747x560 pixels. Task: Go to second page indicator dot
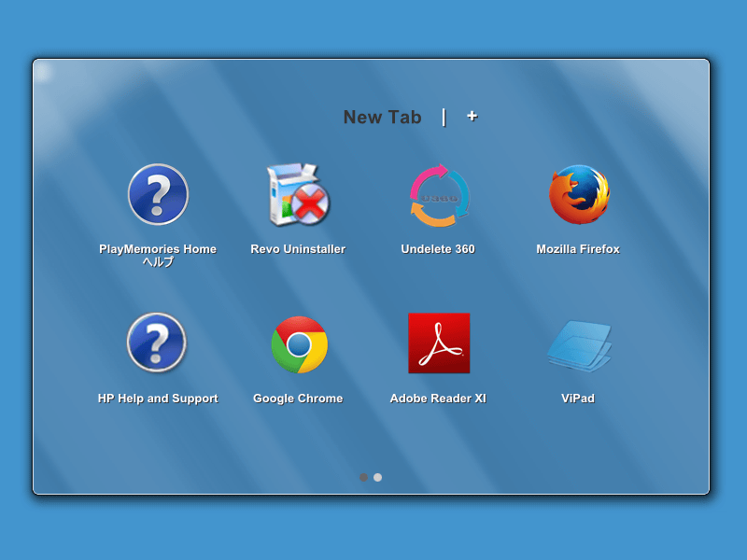[378, 477]
